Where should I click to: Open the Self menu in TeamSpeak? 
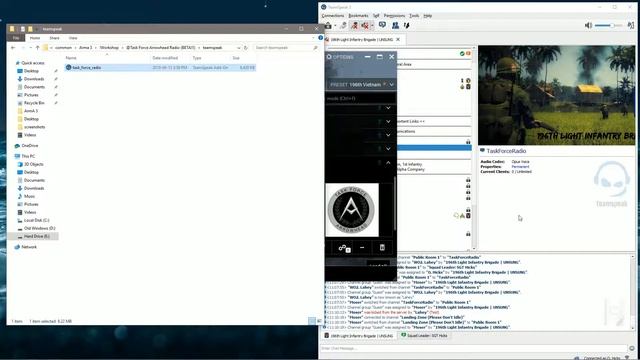pyautogui.click(x=376, y=16)
